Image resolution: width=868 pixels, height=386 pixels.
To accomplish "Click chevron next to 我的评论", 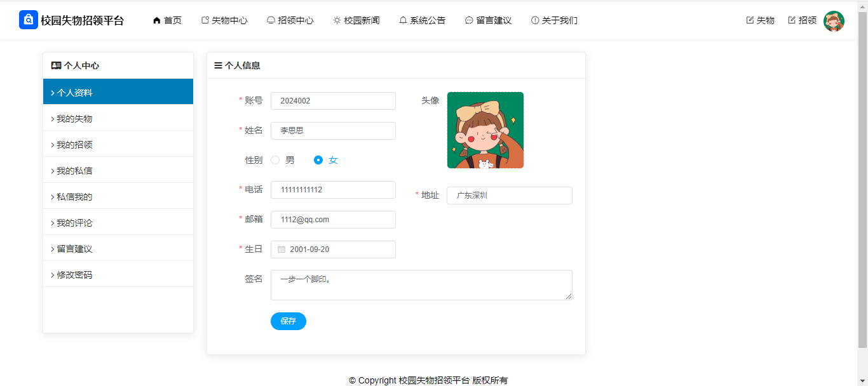I will coord(52,223).
